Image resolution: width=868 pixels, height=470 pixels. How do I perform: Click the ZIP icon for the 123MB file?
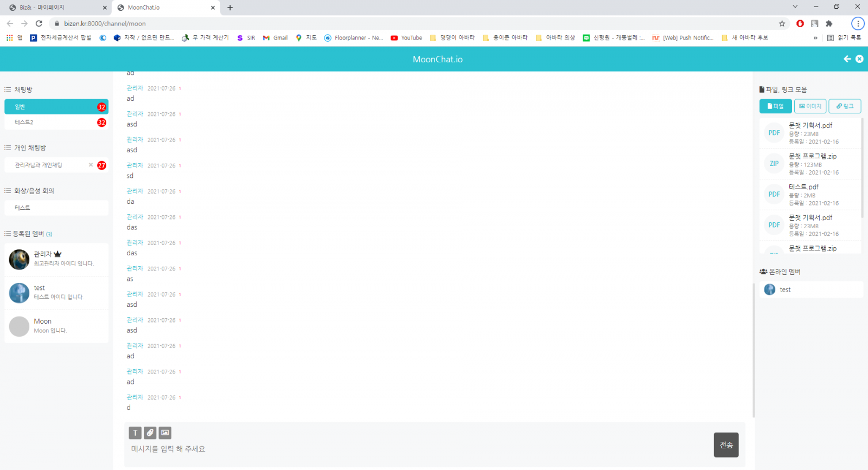pyautogui.click(x=774, y=164)
